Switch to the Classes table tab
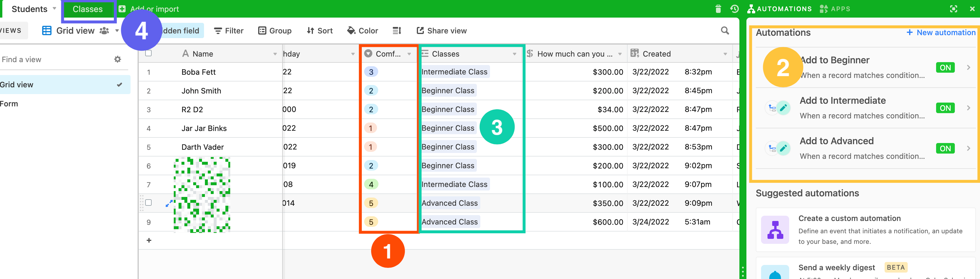 [x=88, y=9]
